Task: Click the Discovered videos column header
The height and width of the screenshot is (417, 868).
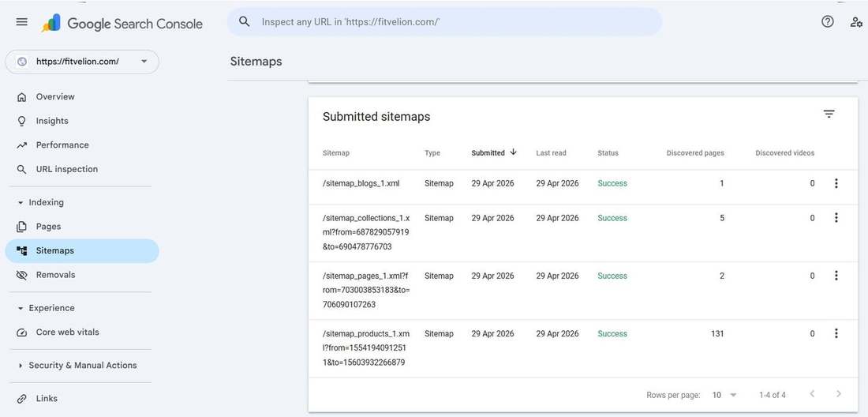Action: 785,153
